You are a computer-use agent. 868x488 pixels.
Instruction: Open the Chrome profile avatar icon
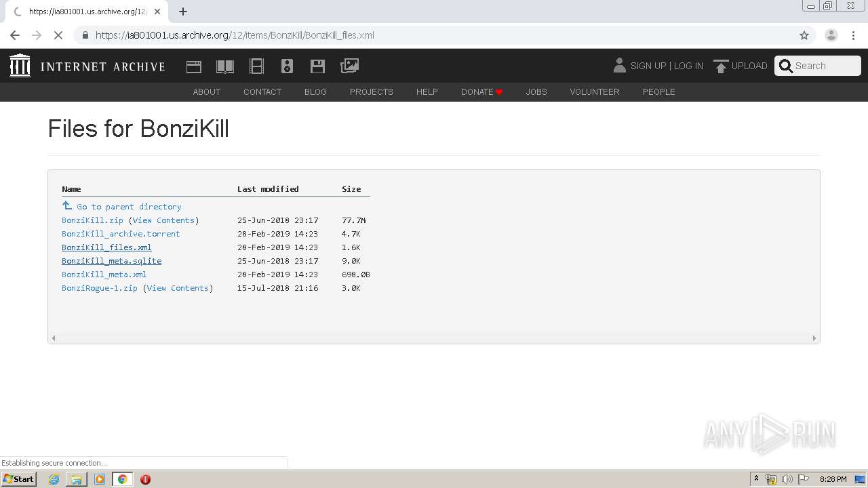pyautogui.click(x=831, y=35)
